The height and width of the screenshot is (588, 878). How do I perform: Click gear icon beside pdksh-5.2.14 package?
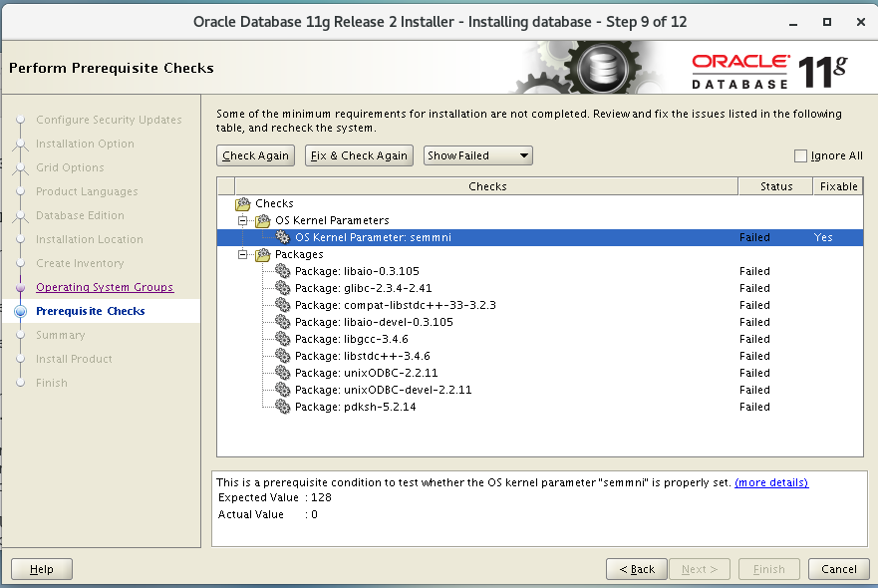(x=283, y=407)
